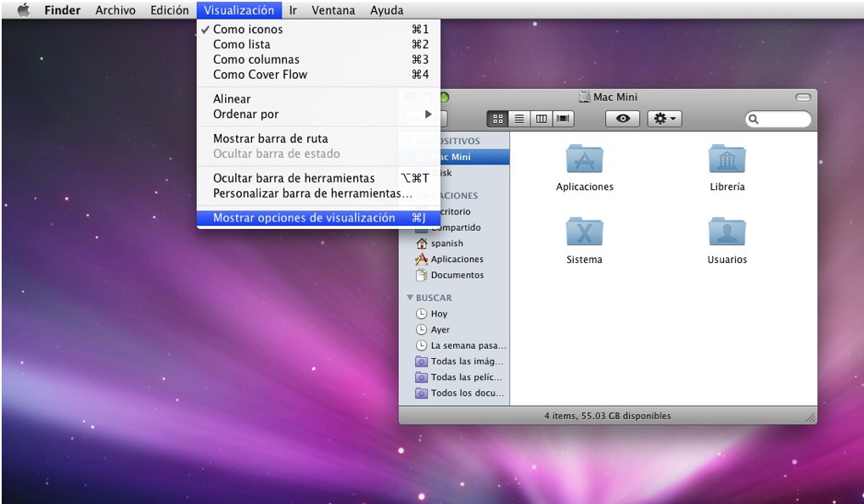Click the clock icon next to Ayer
Viewport: 864px width, 504px height.
(x=422, y=330)
